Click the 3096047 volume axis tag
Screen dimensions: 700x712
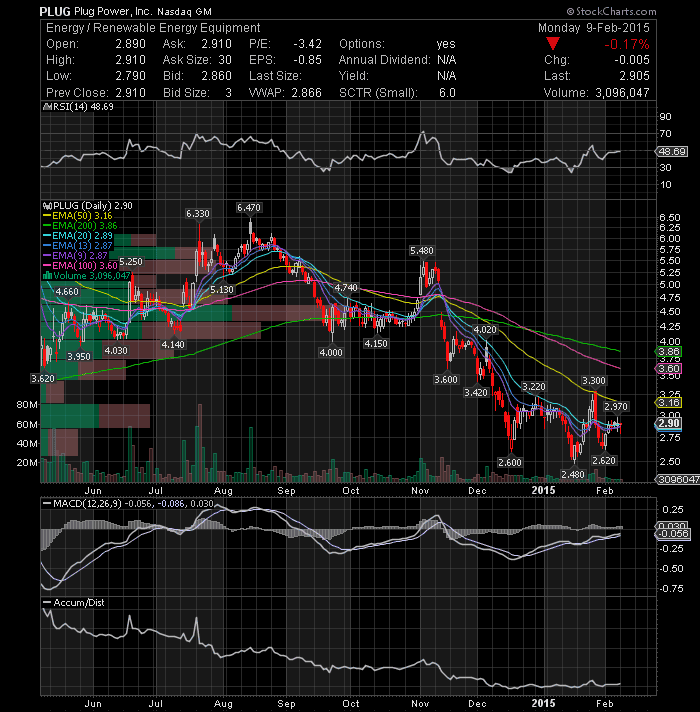677,480
